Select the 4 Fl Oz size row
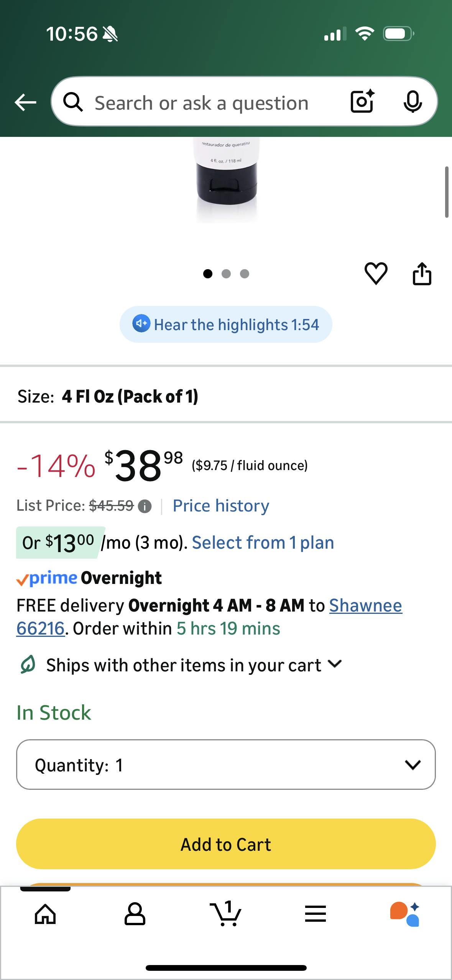This screenshot has height=980, width=452. click(x=226, y=396)
